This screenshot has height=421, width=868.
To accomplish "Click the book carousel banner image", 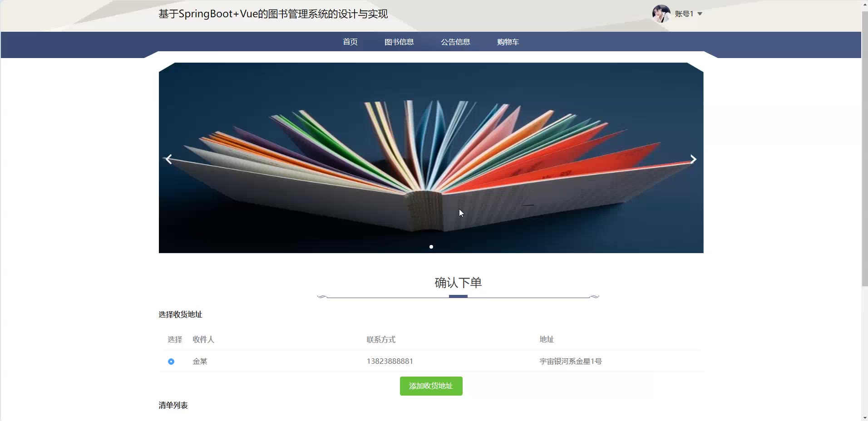I will click(431, 158).
